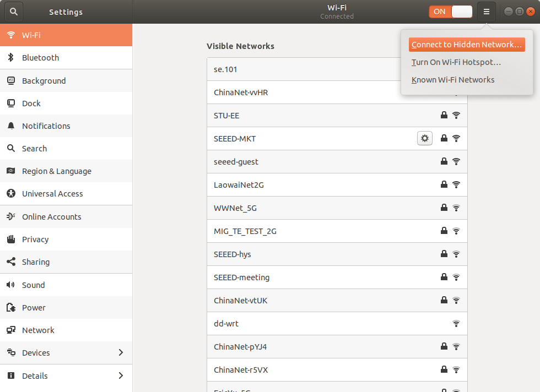Image resolution: width=540 pixels, height=392 pixels.
Task: Click the Network icon in sidebar
Action: (11, 330)
